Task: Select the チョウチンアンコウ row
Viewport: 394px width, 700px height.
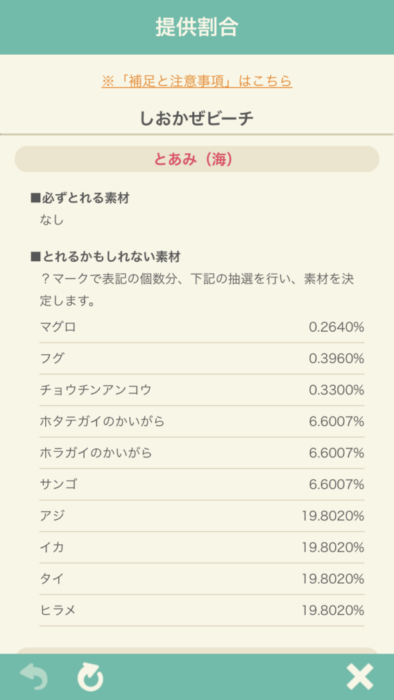Action: tap(202, 390)
